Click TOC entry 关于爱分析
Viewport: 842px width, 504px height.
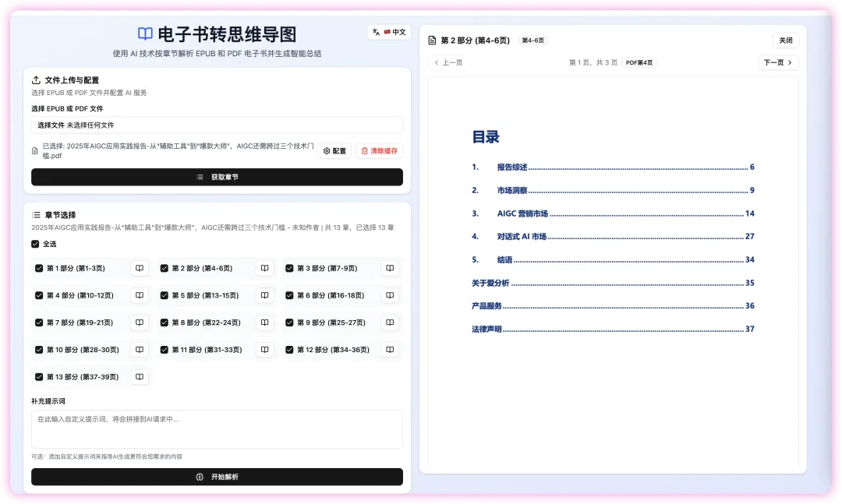613,283
